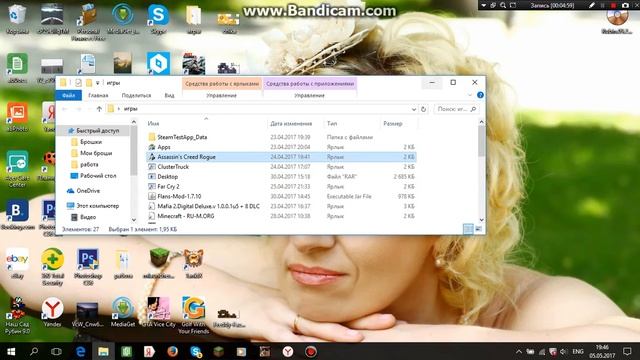Screen dimensions: 640x360
Task: Click the file list vertical scrollbar
Action: pyautogui.click(x=481, y=141)
